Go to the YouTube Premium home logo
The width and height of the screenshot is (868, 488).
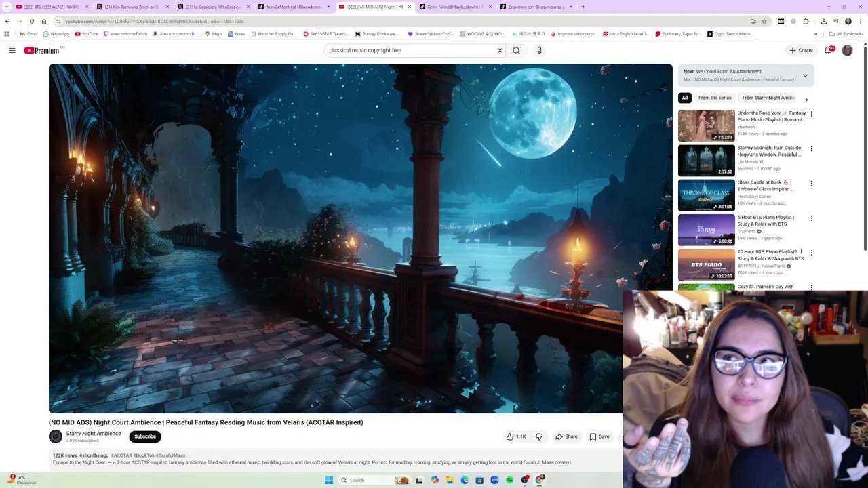[43, 50]
